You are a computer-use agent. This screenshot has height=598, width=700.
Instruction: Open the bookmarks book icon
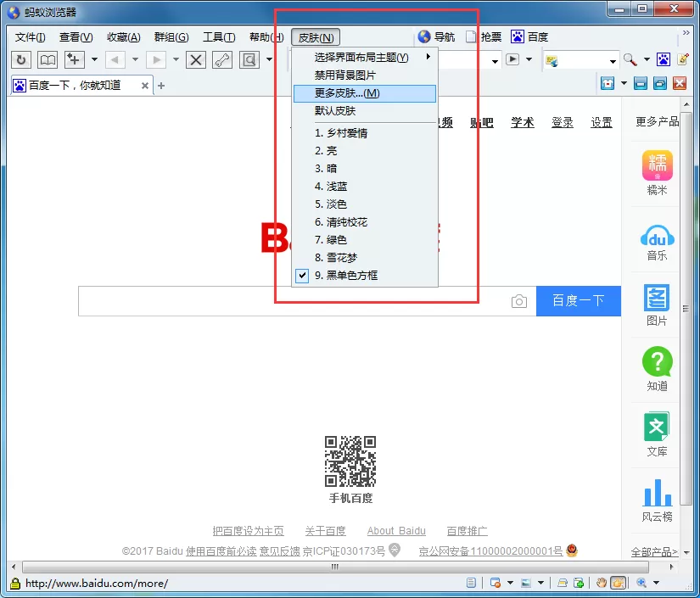coord(48,59)
